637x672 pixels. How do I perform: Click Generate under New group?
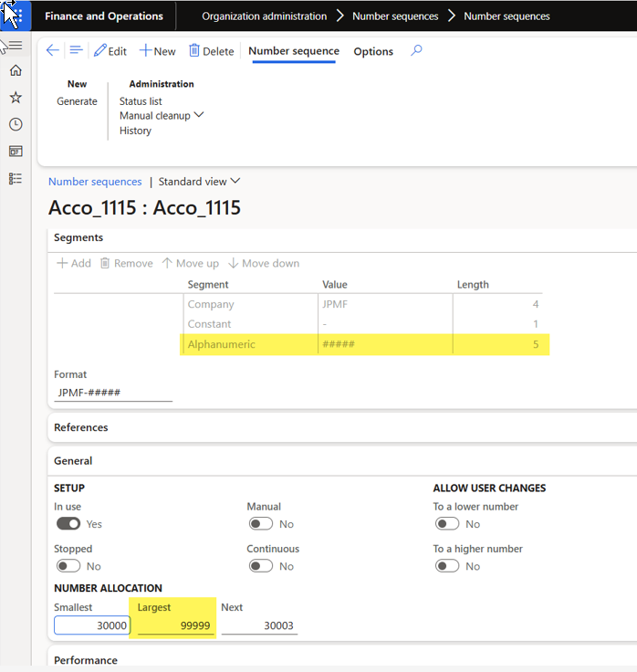pyautogui.click(x=77, y=101)
